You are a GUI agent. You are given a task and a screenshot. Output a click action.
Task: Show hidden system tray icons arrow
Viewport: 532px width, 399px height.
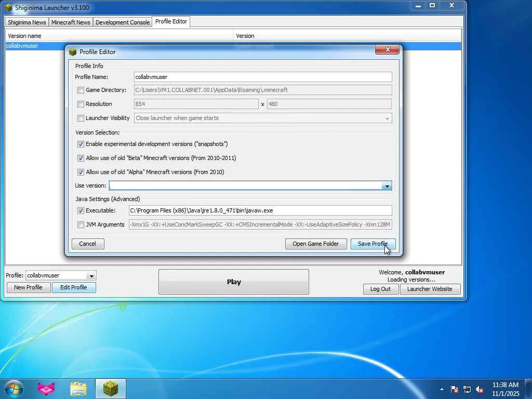pos(442,389)
